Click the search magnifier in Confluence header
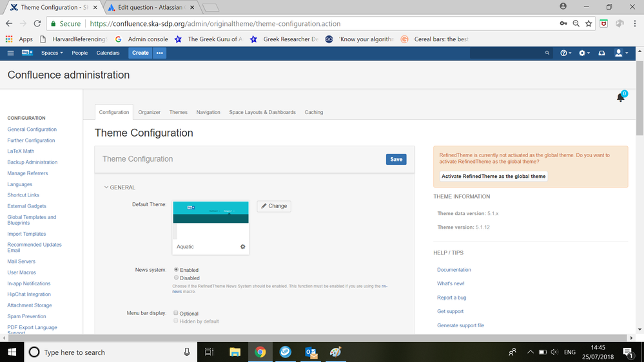644x362 pixels. click(x=547, y=53)
